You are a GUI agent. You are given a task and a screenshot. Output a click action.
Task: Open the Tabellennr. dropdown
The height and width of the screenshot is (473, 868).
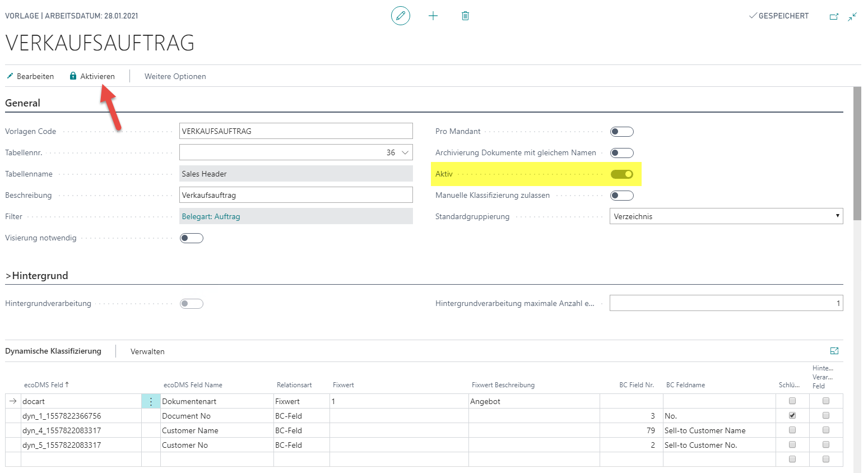pos(405,152)
